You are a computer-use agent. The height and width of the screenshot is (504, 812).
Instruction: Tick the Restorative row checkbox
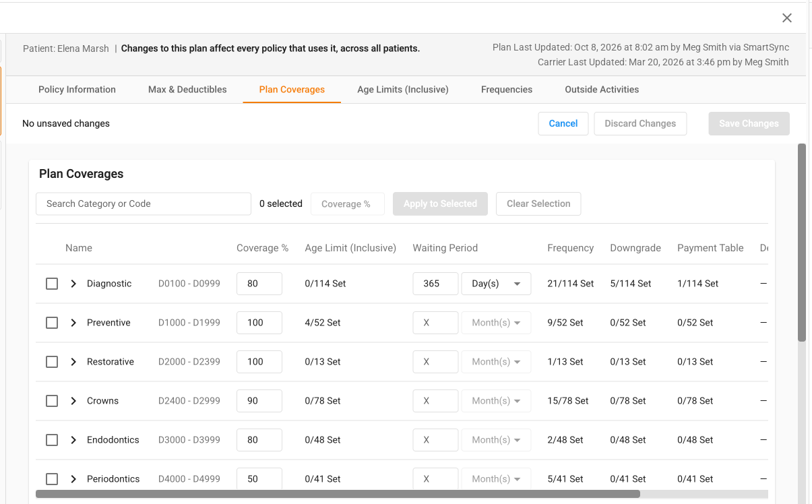(x=52, y=362)
